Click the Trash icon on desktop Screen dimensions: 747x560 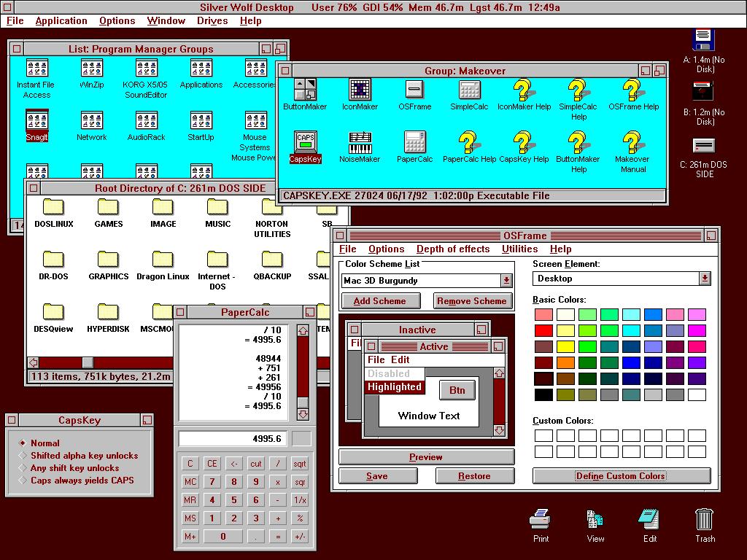705,519
